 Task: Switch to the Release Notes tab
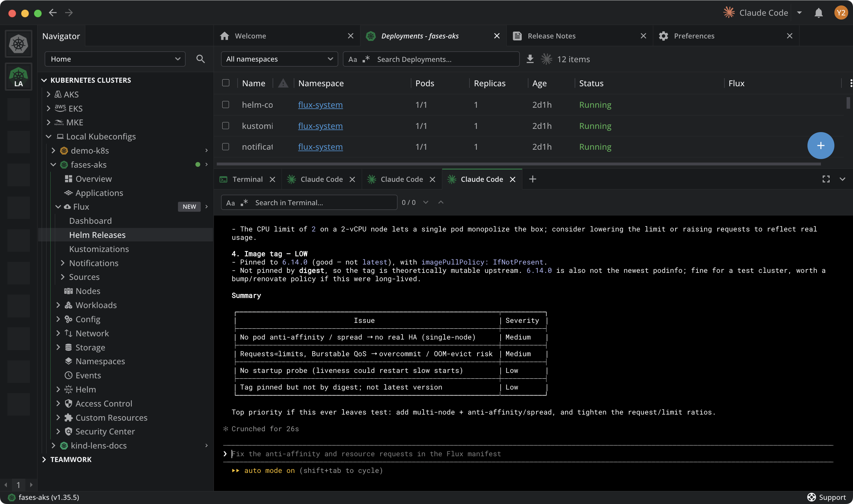coord(579,36)
